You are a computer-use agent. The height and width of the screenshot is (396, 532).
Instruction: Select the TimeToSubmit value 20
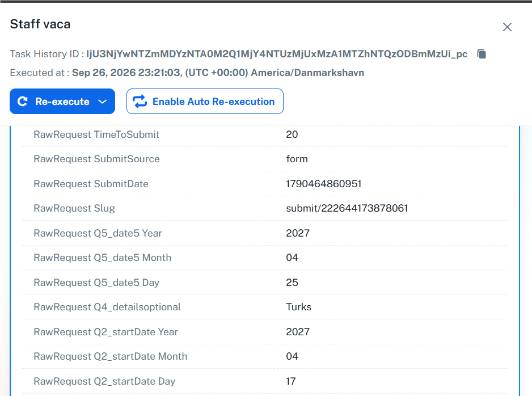[292, 134]
